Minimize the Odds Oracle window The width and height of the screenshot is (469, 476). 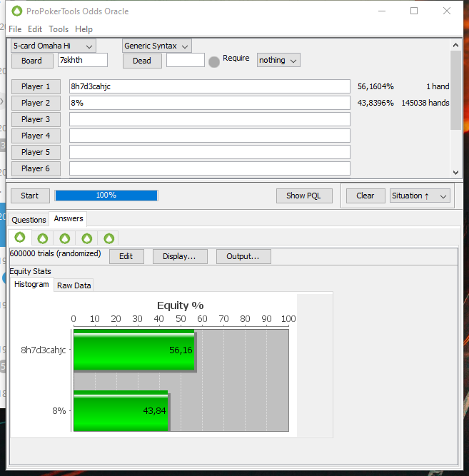tap(382, 11)
